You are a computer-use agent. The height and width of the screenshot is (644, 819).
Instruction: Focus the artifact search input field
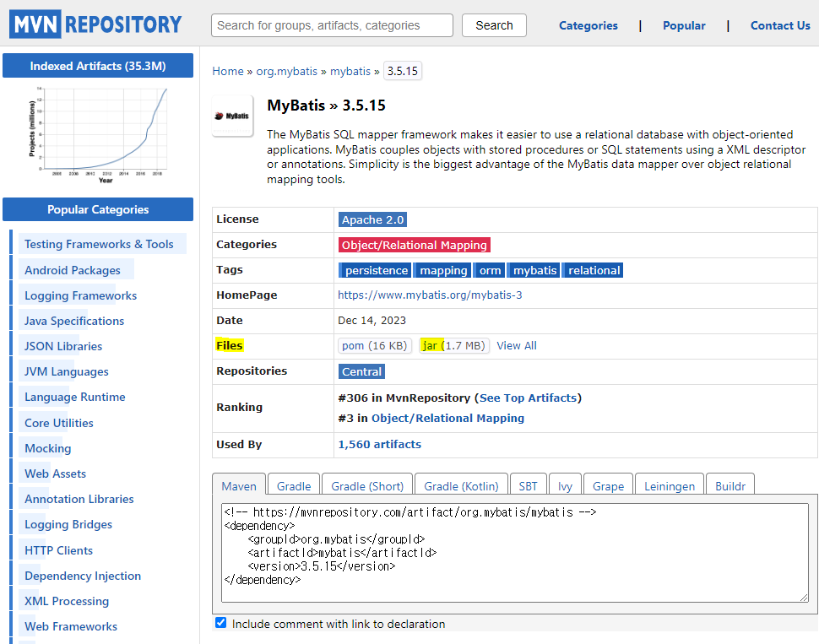[x=332, y=25]
